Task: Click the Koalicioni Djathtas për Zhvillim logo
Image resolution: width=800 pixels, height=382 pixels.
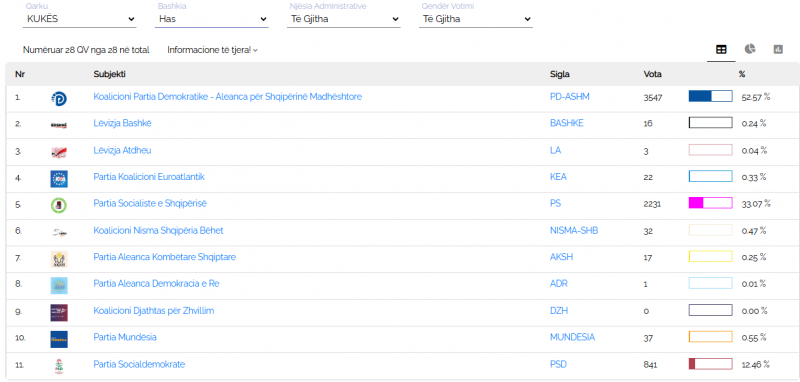Action: pos(59,312)
